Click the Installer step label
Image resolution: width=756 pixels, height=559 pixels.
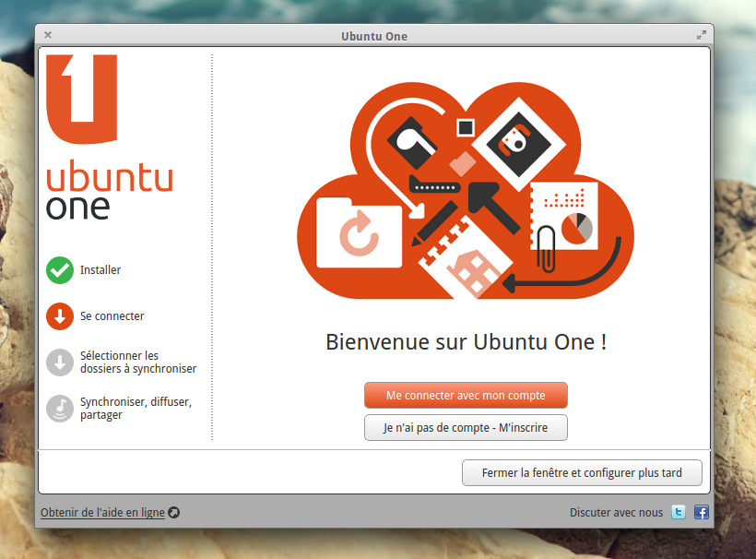(100, 270)
